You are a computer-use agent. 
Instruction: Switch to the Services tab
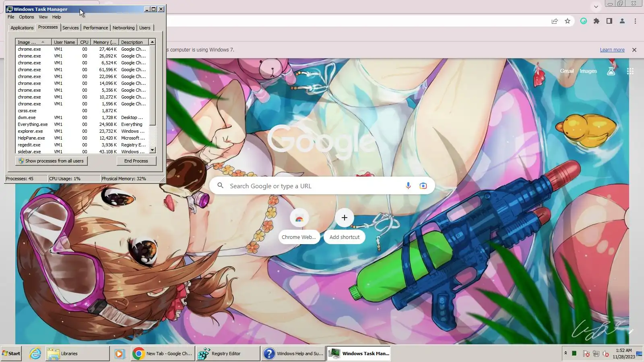[x=70, y=28]
